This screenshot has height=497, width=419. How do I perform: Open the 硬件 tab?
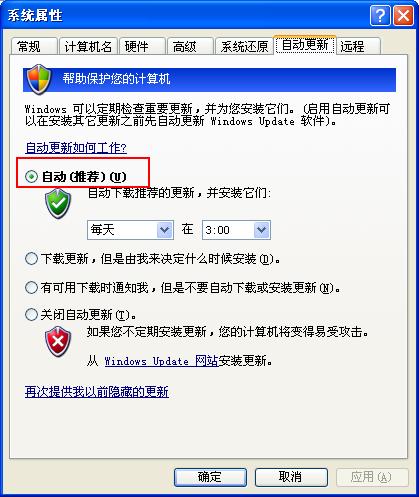(142, 46)
